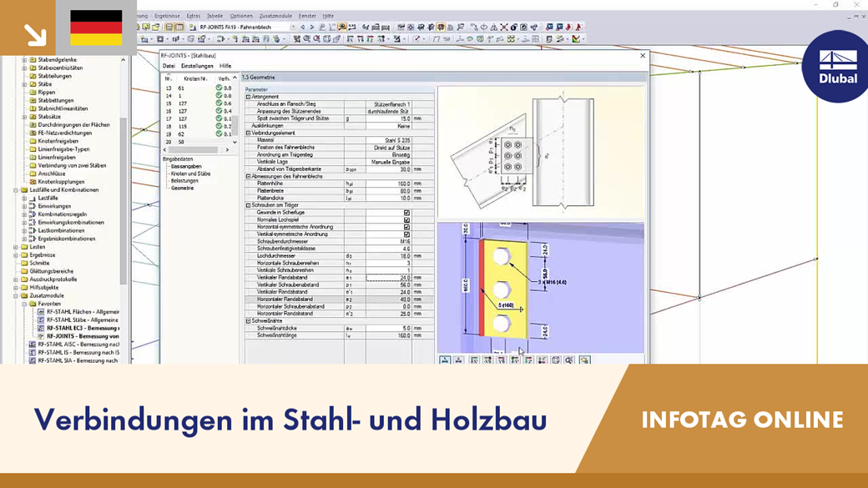The height and width of the screenshot is (488, 868).
Task: Collapse Abmessungen des Fahnenblechs group
Action: (249, 177)
